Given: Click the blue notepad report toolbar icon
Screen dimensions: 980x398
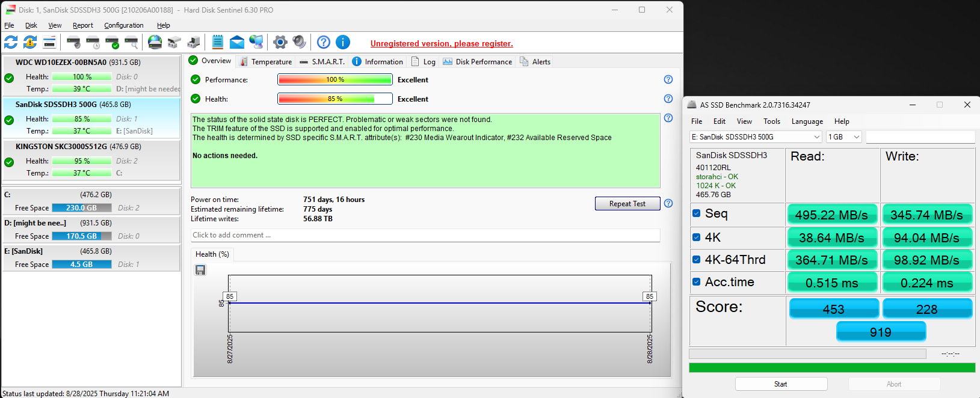Looking at the screenshot, I should pos(218,42).
